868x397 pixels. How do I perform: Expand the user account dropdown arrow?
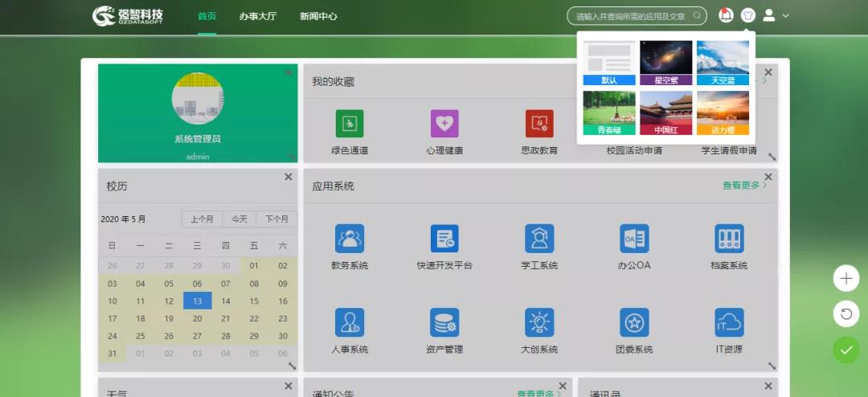[785, 16]
